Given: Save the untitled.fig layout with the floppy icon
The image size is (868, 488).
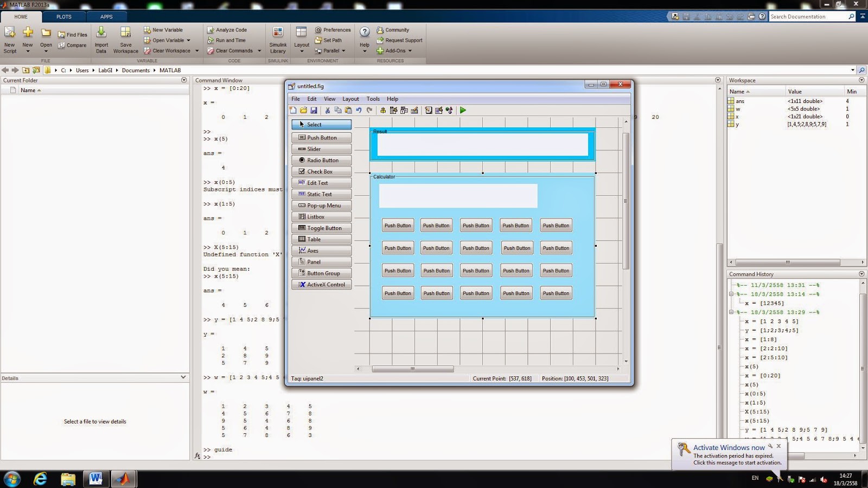Looking at the screenshot, I should (314, 110).
